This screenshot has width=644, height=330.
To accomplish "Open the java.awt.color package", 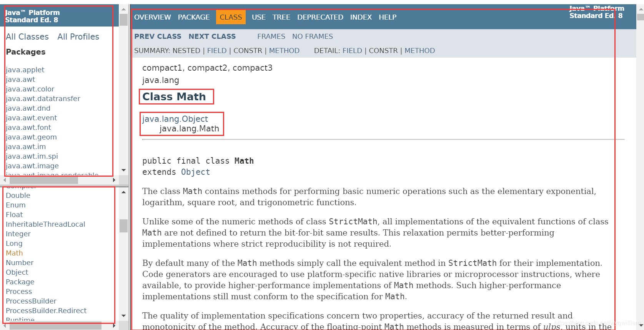I will tap(30, 89).
